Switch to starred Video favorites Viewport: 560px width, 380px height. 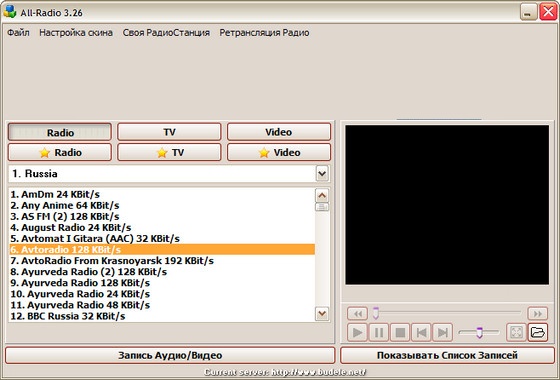point(279,152)
